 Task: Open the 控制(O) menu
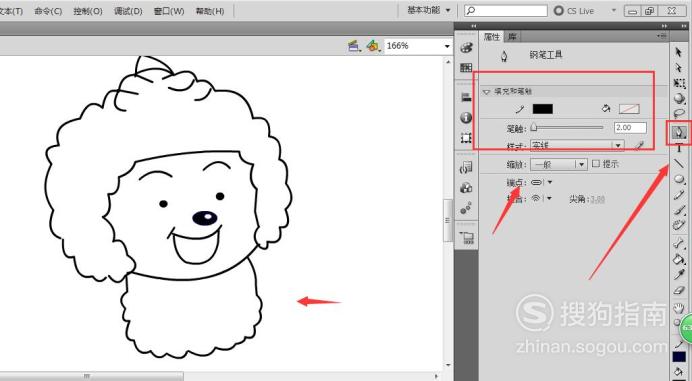88,11
